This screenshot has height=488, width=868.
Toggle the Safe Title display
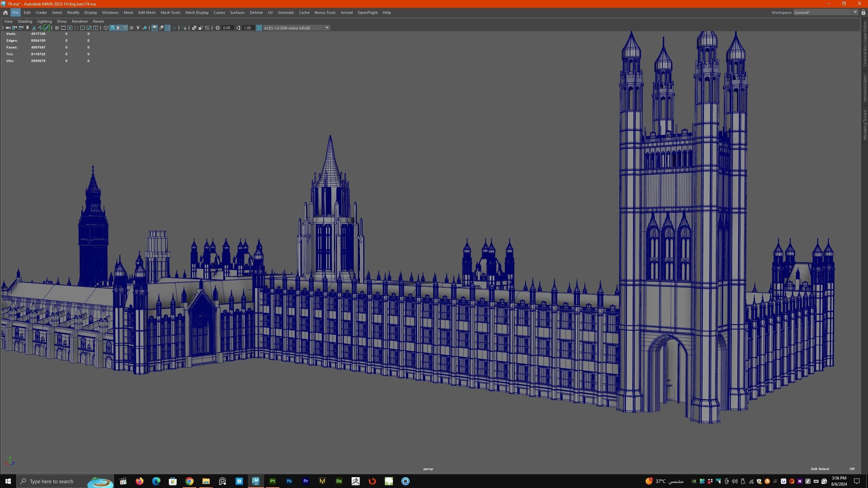point(96,28)
